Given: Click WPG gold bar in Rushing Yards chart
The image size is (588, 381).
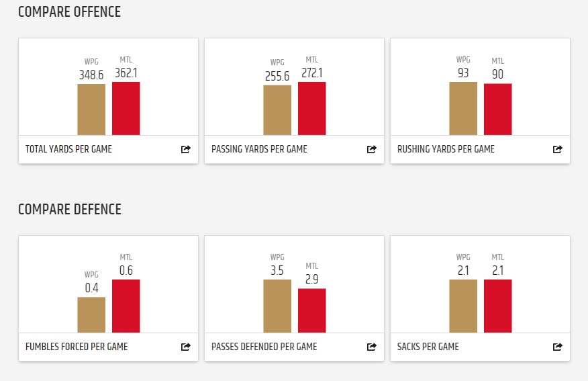Looking at the screenshot, I should (x=463, y=109).
